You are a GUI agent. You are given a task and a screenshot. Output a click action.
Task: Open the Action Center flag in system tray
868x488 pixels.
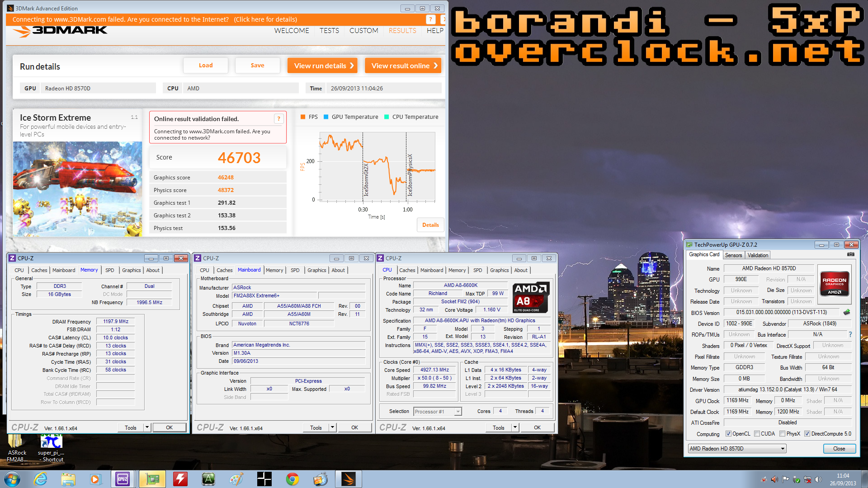point(785,479)
